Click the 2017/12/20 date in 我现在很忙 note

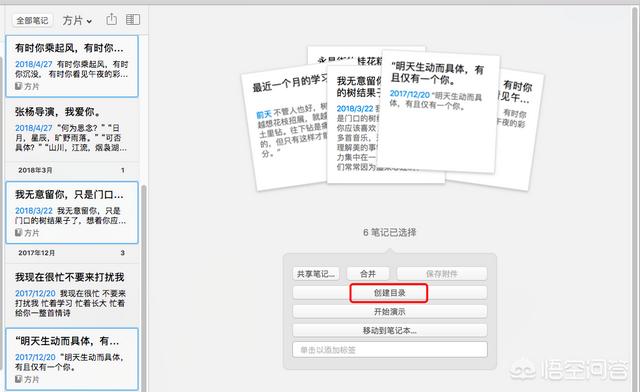click(x=35, y=293)
